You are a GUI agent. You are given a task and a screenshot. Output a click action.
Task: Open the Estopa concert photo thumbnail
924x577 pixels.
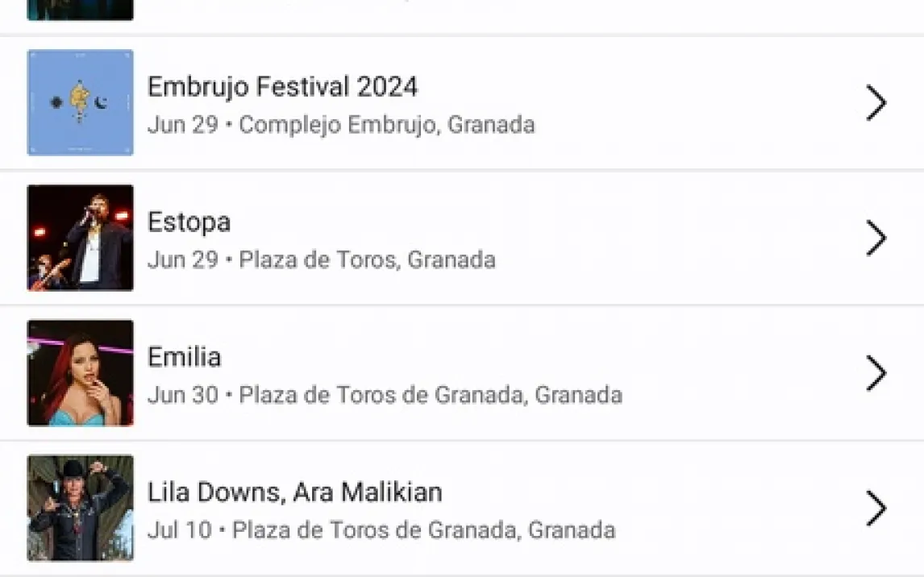[81, 238]
